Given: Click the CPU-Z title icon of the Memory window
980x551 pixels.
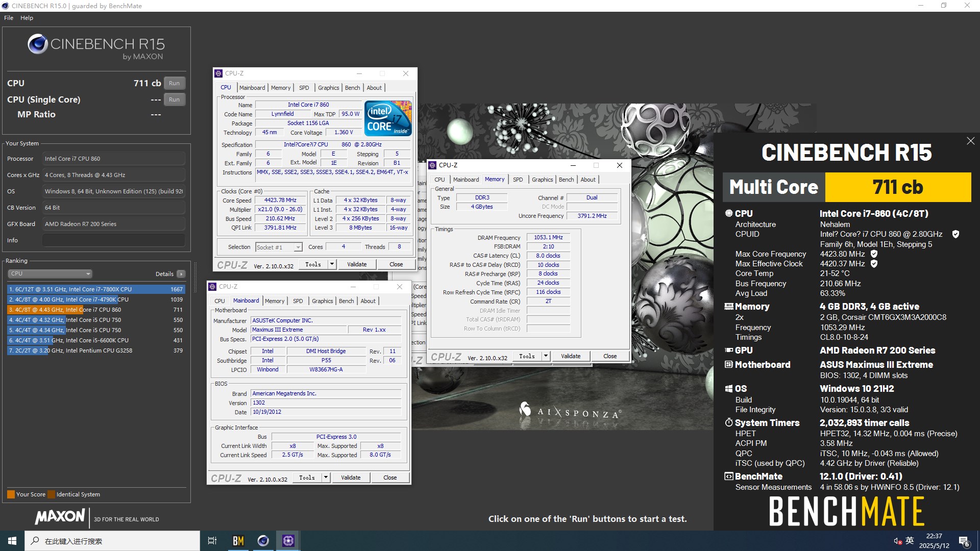Looking at the screenshot, I should (432, 165).
